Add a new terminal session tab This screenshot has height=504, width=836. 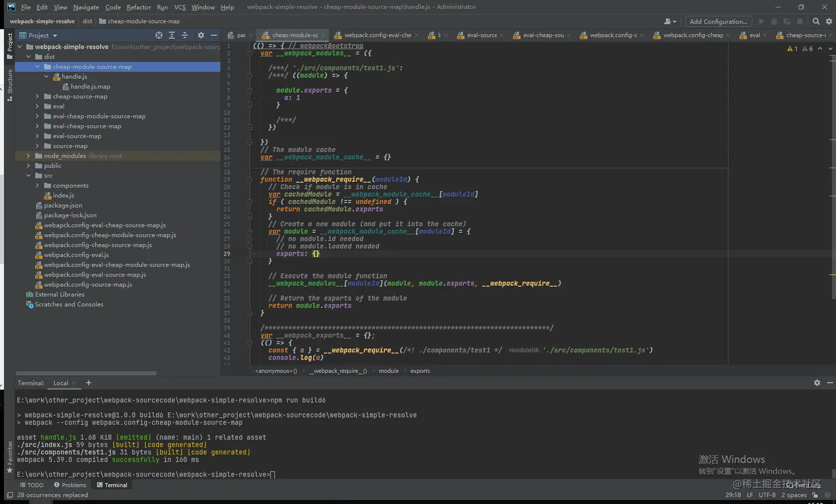pyautogui.click(x=88, y=383)
